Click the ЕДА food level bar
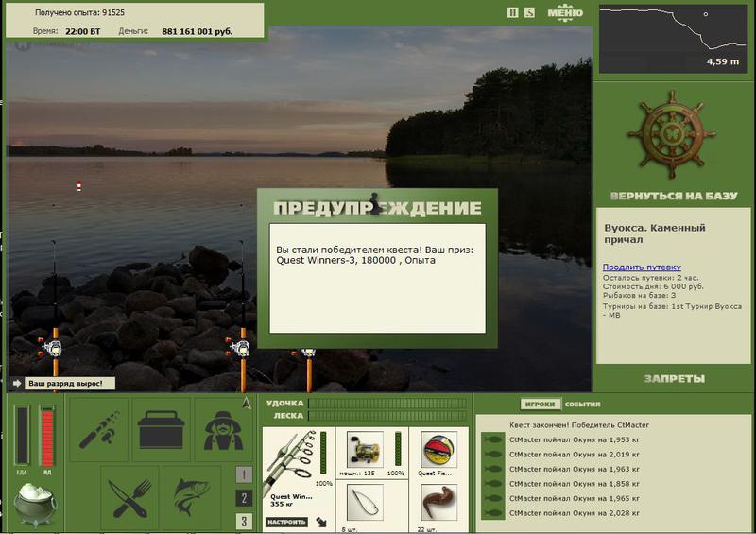 (x=22, y=436)
